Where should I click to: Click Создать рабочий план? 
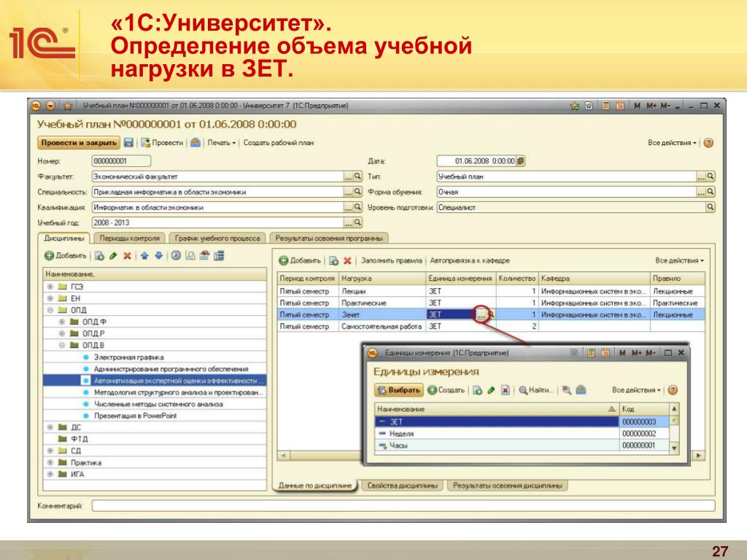(x=278, y=142)
